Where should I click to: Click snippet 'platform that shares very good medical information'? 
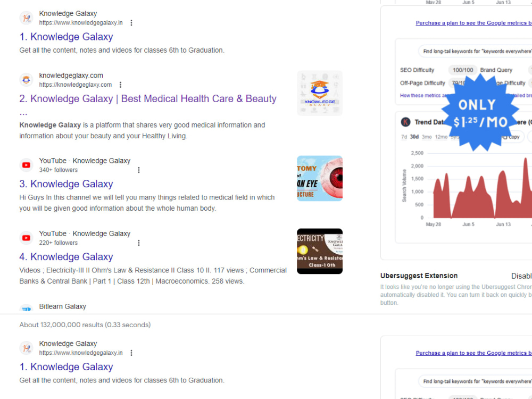[142, 131]
